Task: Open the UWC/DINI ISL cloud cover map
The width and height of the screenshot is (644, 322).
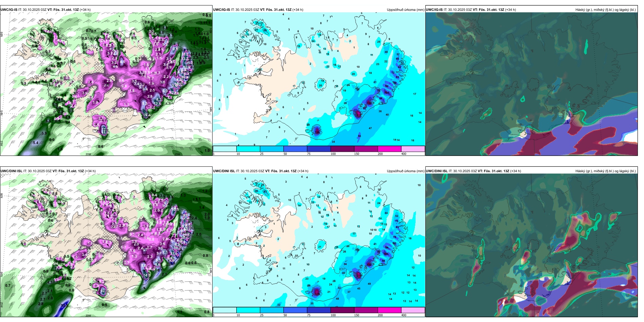Action: tap(531, 245)
